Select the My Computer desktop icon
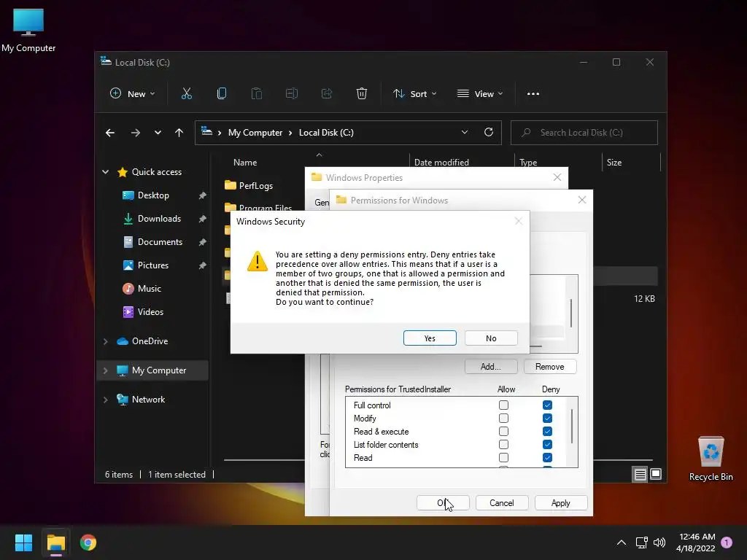The image size is (747, 560). tap(28, 31)
